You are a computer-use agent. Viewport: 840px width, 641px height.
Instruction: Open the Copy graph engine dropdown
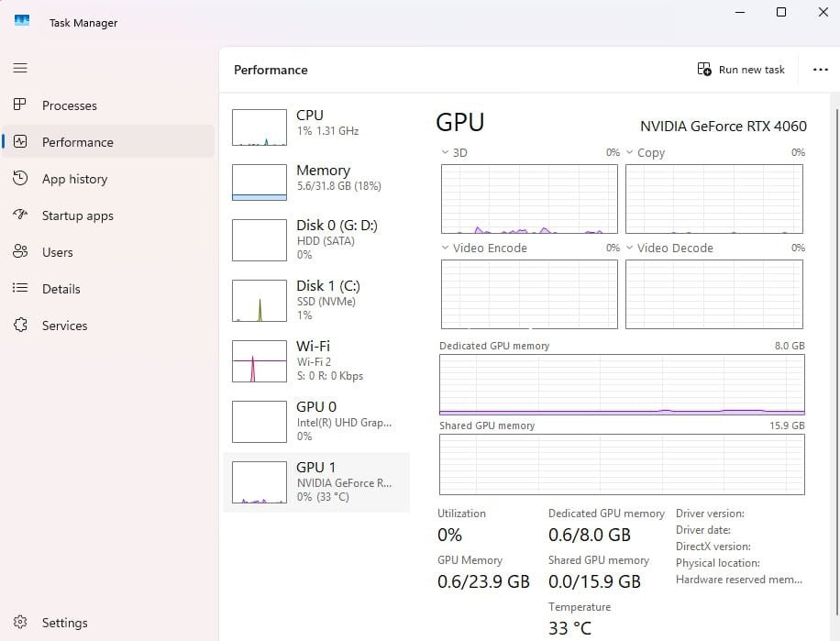[x=630, y=153]
